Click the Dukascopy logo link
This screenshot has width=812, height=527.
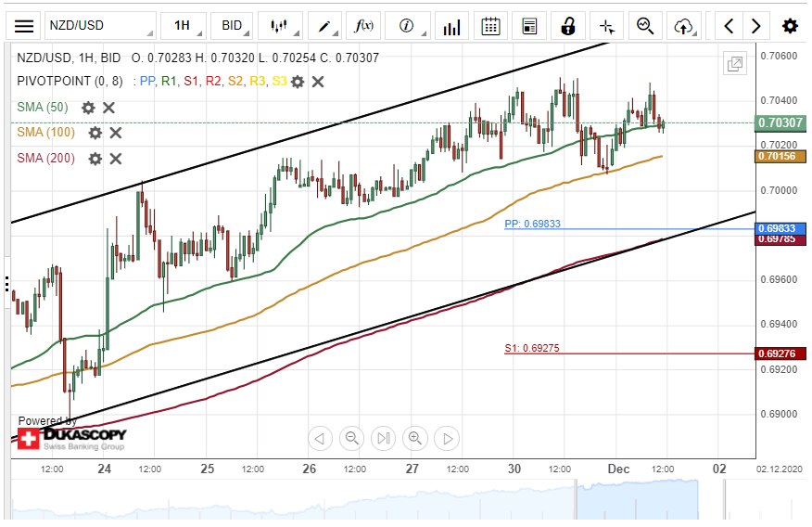(x=72, y=437)
